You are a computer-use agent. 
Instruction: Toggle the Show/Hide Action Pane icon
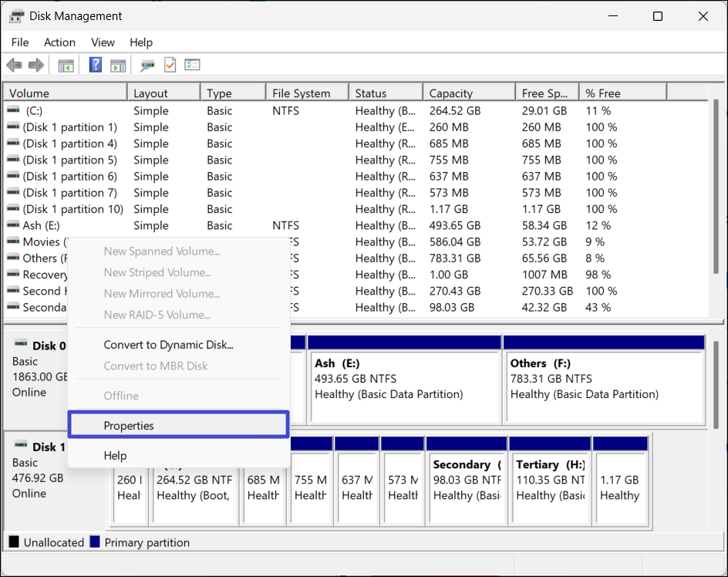tap(117, 66)
